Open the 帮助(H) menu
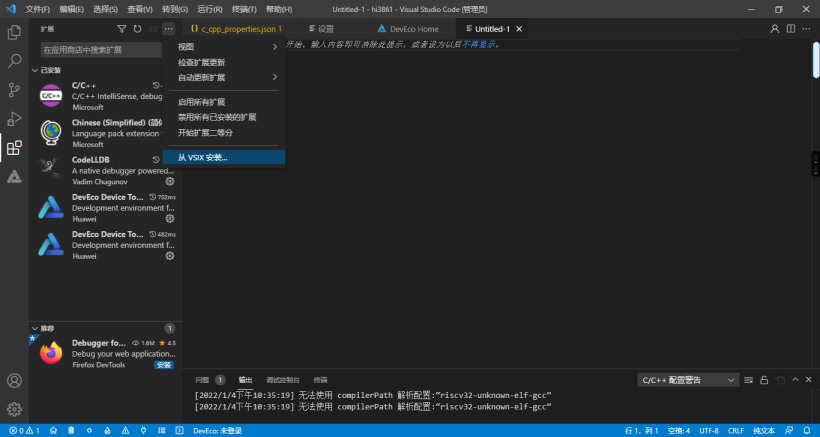 (x=279, y=9)
